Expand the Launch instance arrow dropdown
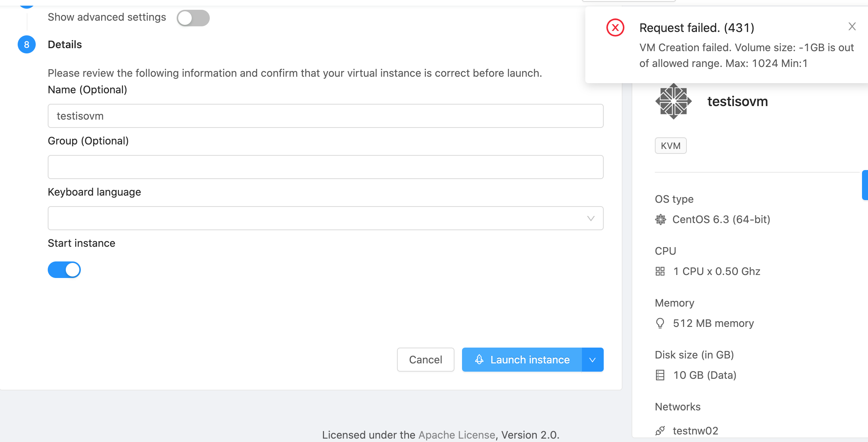The height and width of the screenshot is (442, 868). (x=593, y=360)
